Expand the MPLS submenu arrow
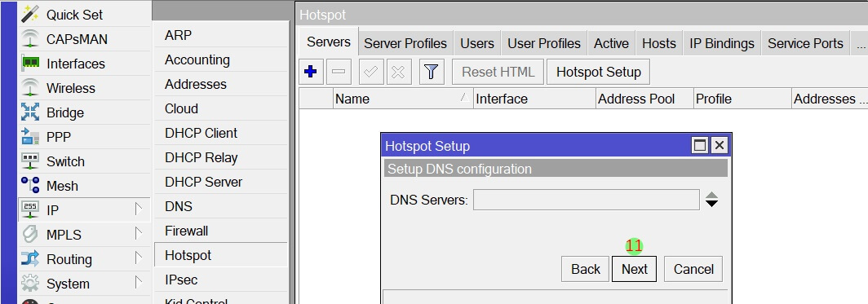 pos(139,235)
